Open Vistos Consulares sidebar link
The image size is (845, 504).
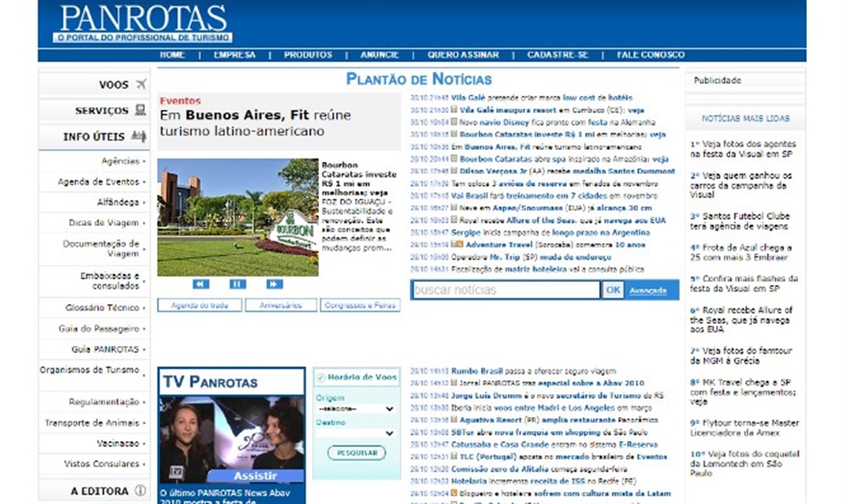(102, 463)
